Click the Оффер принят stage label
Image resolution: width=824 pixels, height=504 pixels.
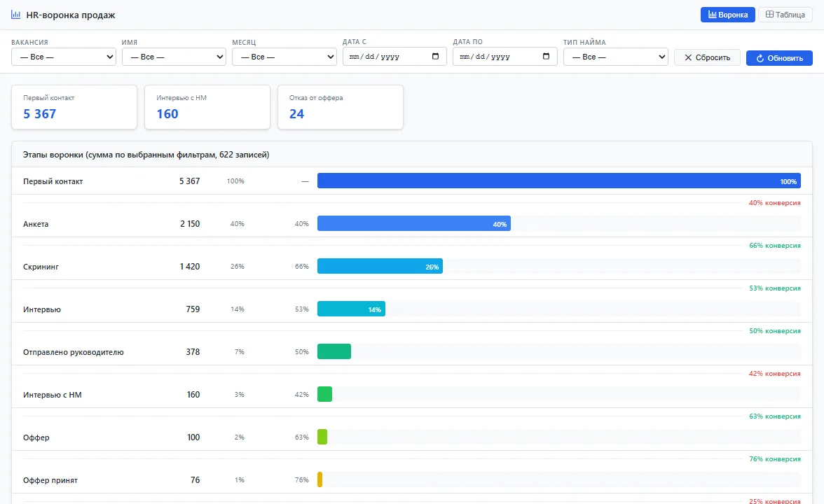pyautogui.click(x=50, y=480)
